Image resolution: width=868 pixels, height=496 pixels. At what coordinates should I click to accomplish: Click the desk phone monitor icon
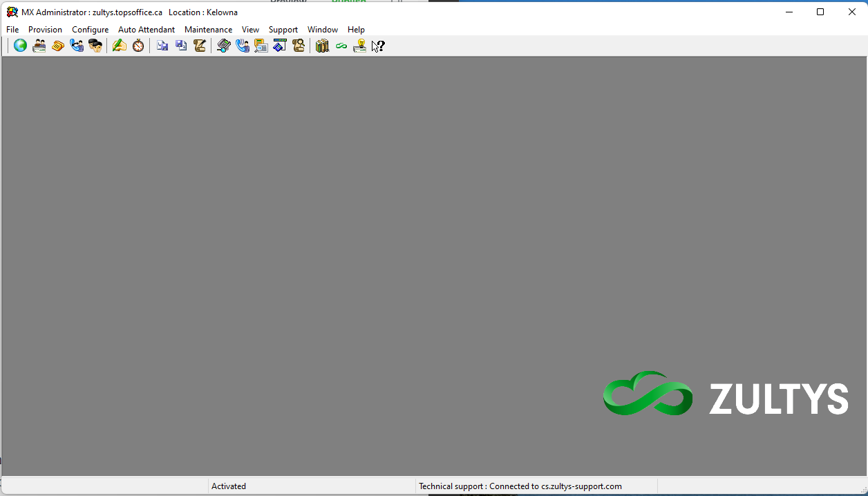[223, 46]
